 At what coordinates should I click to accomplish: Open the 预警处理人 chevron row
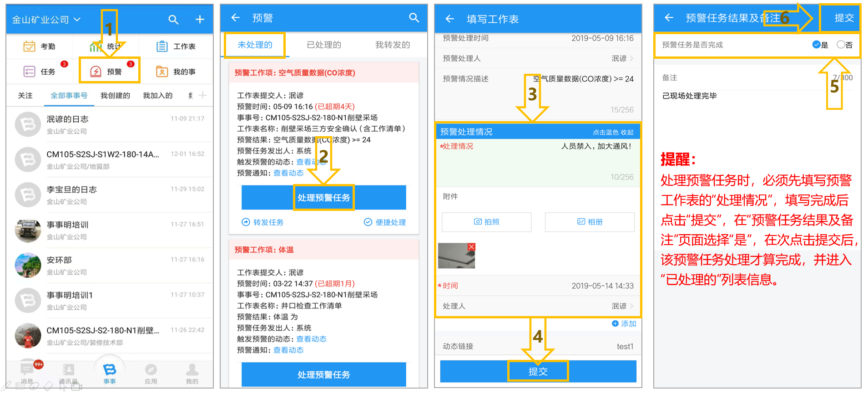(538, 58)
